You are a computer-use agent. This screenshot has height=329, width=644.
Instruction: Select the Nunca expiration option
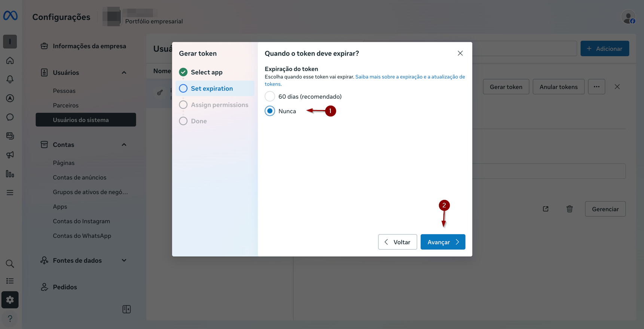(270, 111)
